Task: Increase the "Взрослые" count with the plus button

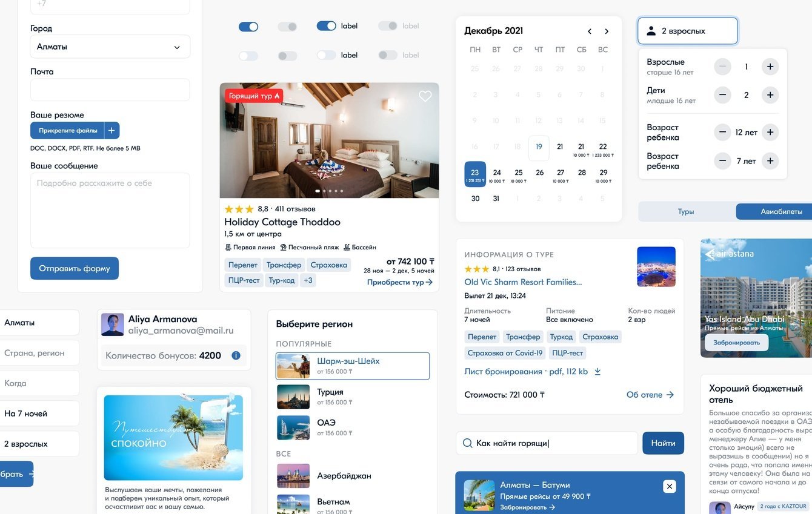Action: (770, 67)
